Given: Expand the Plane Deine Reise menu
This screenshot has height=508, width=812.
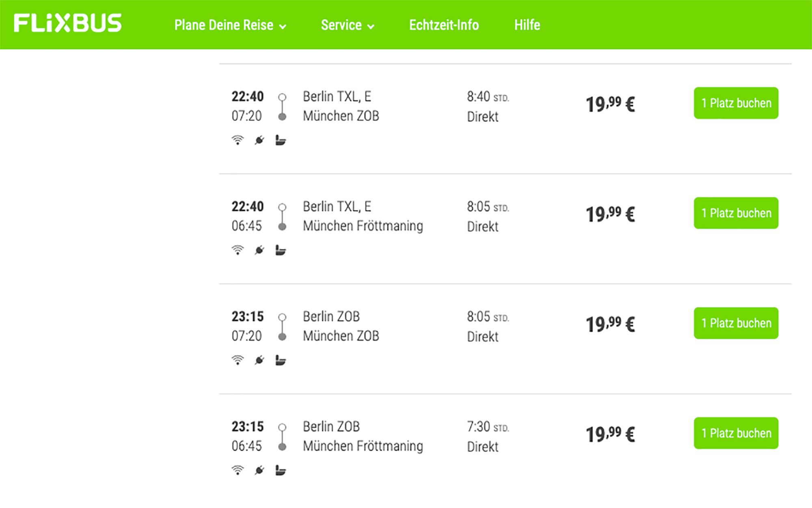Looking at the screenshot, I should pyautogui.click(x=230, y=25).
